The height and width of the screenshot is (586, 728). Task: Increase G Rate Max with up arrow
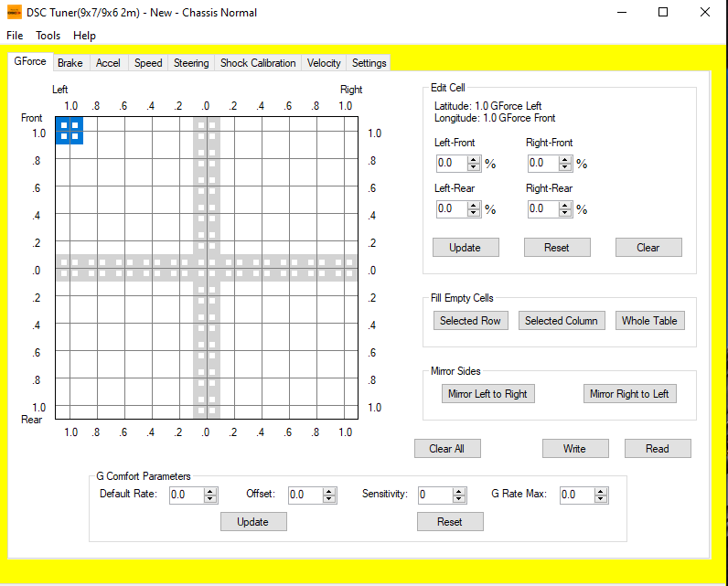pyautogui.click(x=601, y=491)
